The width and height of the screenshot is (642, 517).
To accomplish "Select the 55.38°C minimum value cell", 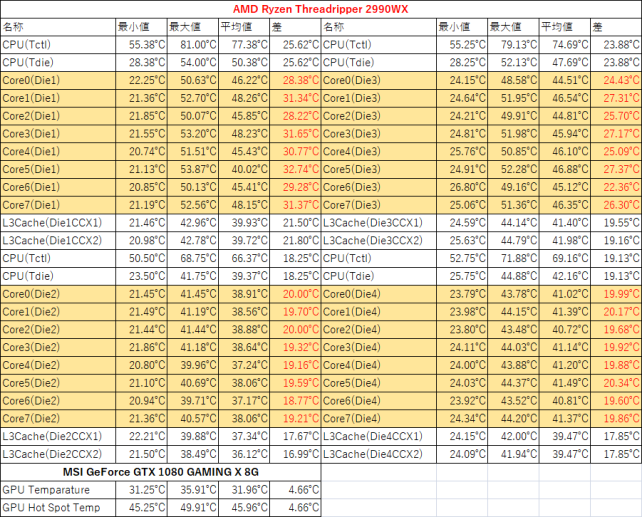I will pos(142,45).
